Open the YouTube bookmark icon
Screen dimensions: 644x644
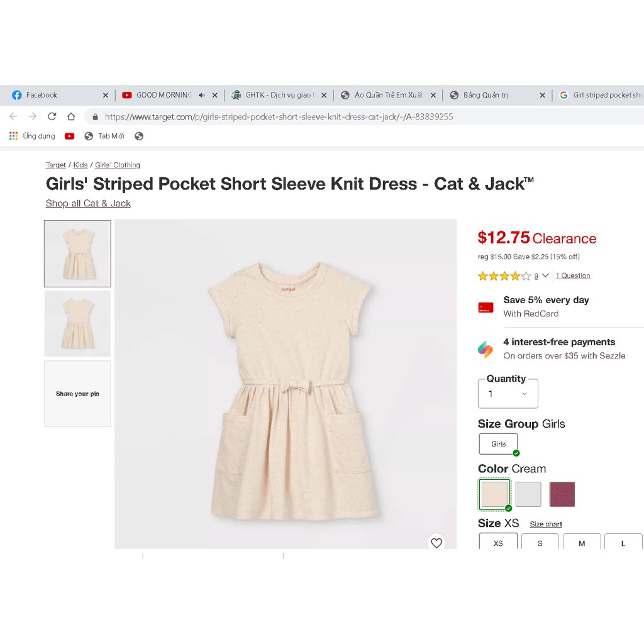pyautogui.click(x=69, y=136)
